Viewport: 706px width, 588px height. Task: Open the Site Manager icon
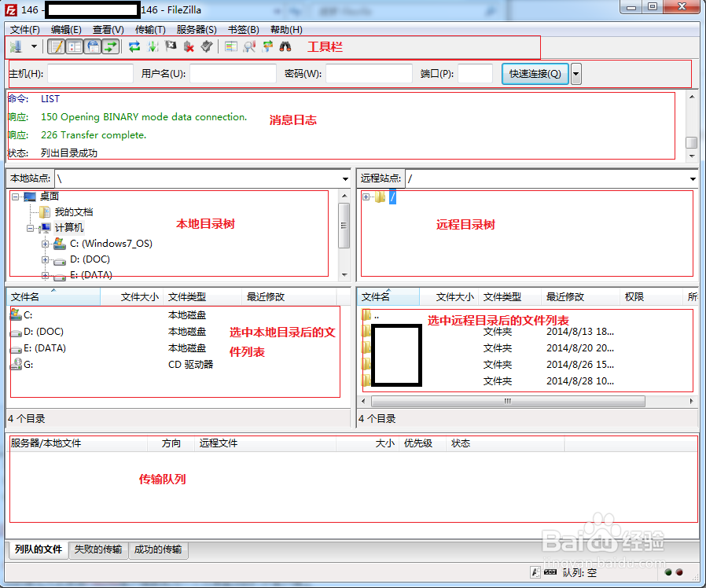pyautogui.click(x=17, y=46)
